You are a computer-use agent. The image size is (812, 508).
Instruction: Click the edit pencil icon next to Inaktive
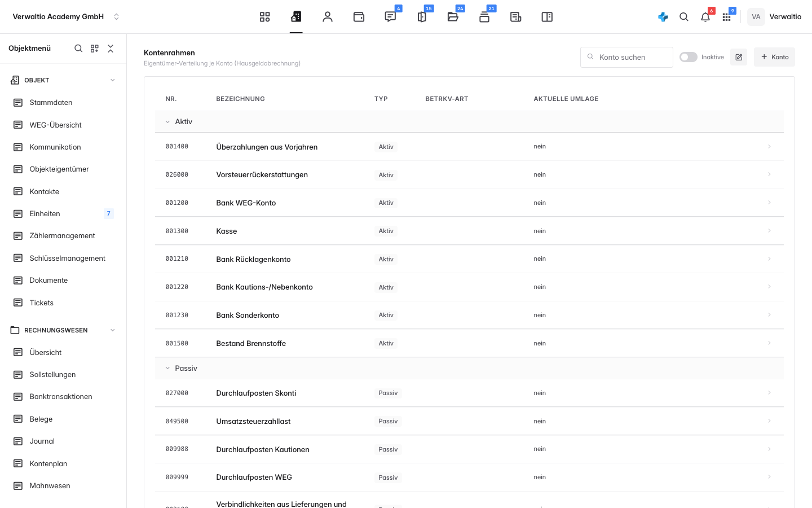(x=739, y=57)
